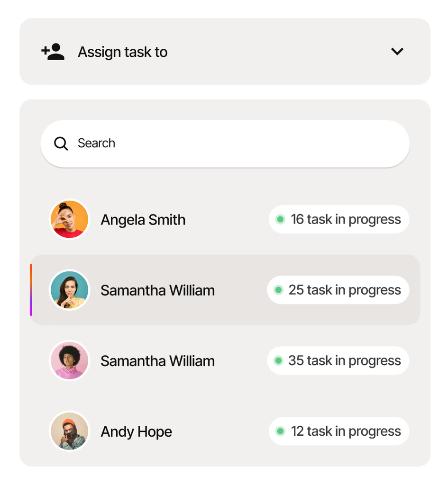Click the 35 task in progress badge

click(x=338, y=360)
